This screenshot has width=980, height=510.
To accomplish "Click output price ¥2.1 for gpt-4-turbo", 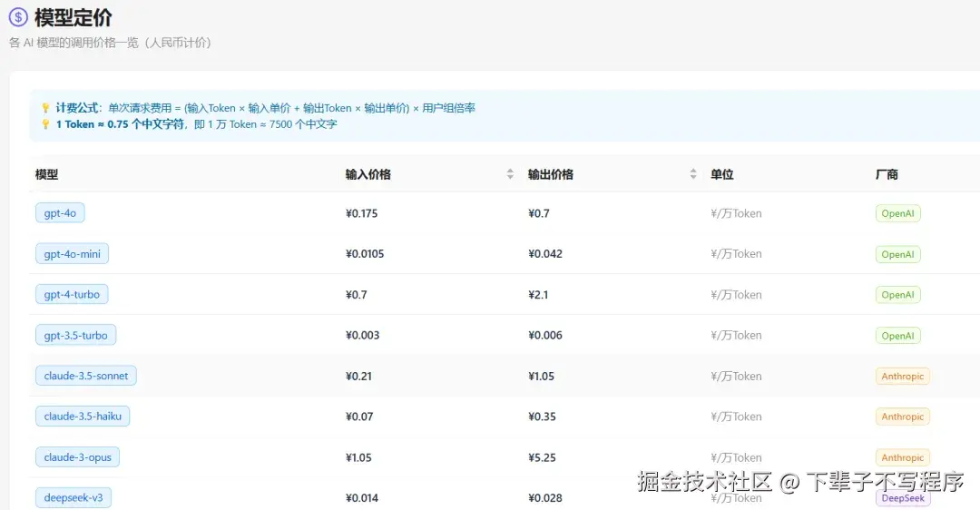I will [538, 294].
